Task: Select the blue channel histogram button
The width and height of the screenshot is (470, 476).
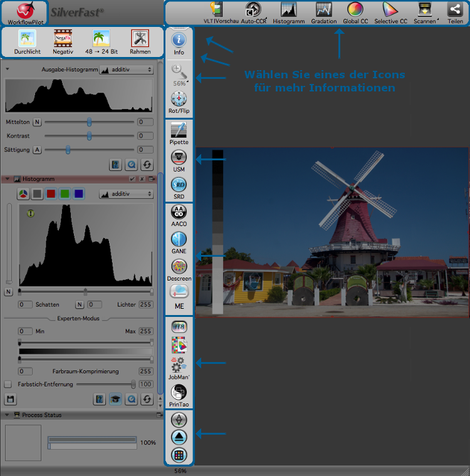Action: coord(79,194)
